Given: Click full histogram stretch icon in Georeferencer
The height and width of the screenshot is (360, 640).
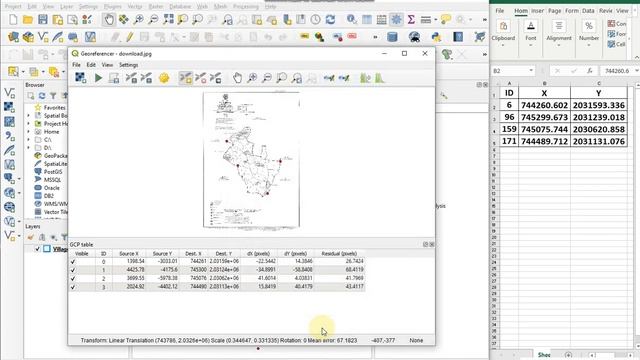Looking at the screenshot, I should pos(380,78).
